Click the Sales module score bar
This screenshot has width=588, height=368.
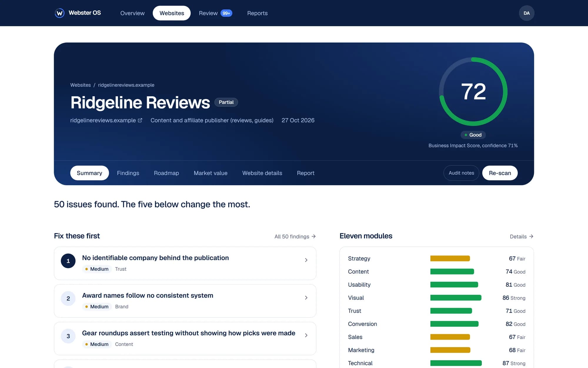click(450, 337)
